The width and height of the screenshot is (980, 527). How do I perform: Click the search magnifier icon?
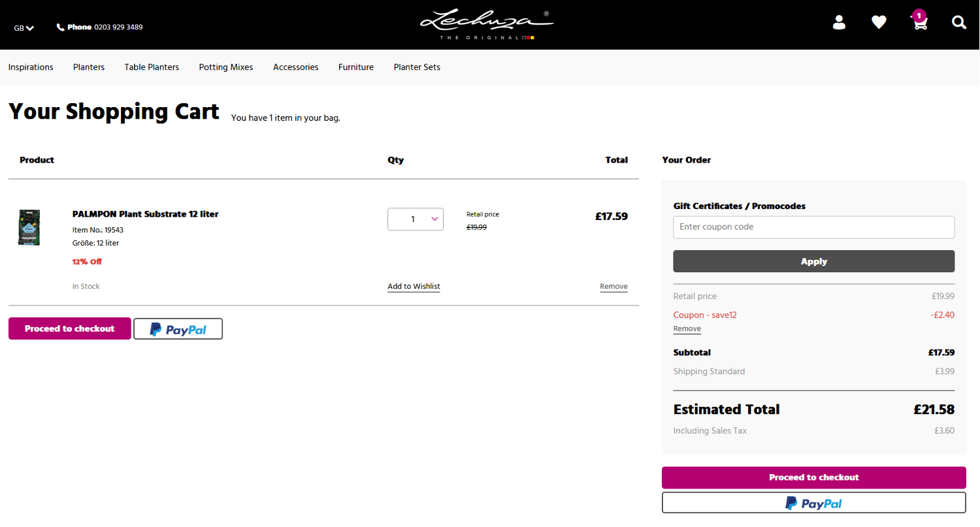tap(958, 23)
